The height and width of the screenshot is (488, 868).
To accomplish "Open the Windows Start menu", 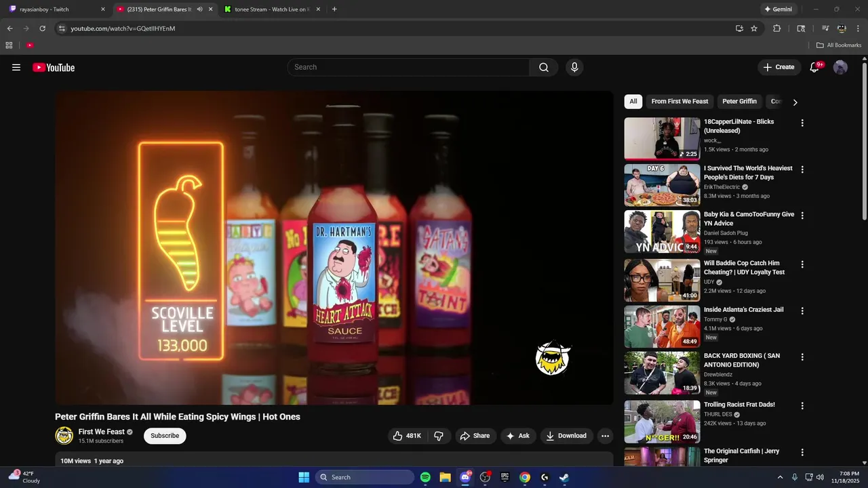I will click(304, 477).
